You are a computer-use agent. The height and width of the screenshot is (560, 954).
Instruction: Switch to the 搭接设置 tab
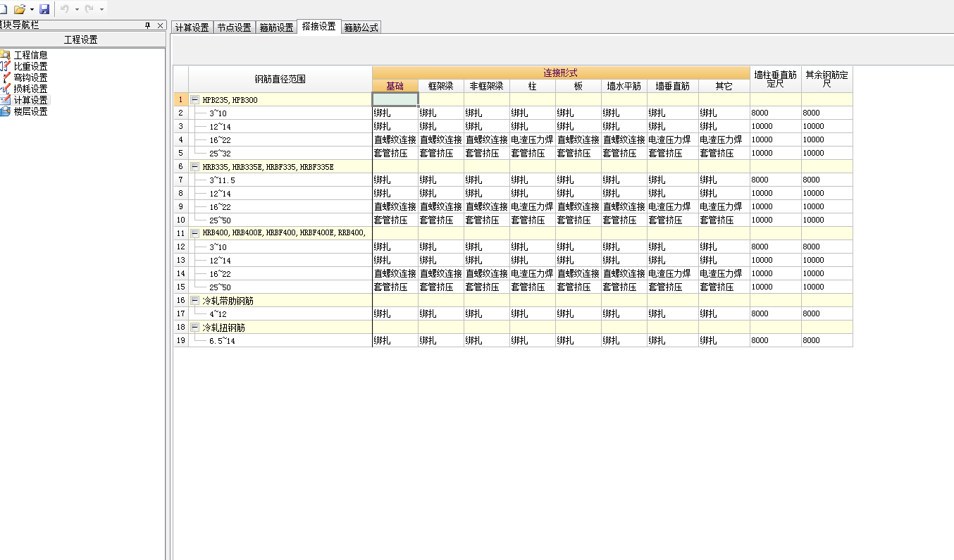click(318, 27)
